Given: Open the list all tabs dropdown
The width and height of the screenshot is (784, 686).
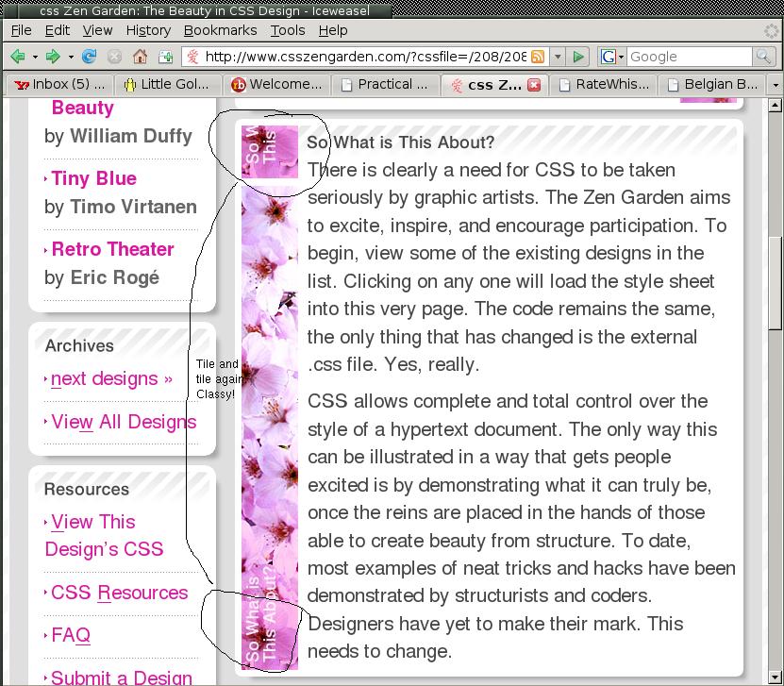Looking at the screenshot, I should pos(776,85).
